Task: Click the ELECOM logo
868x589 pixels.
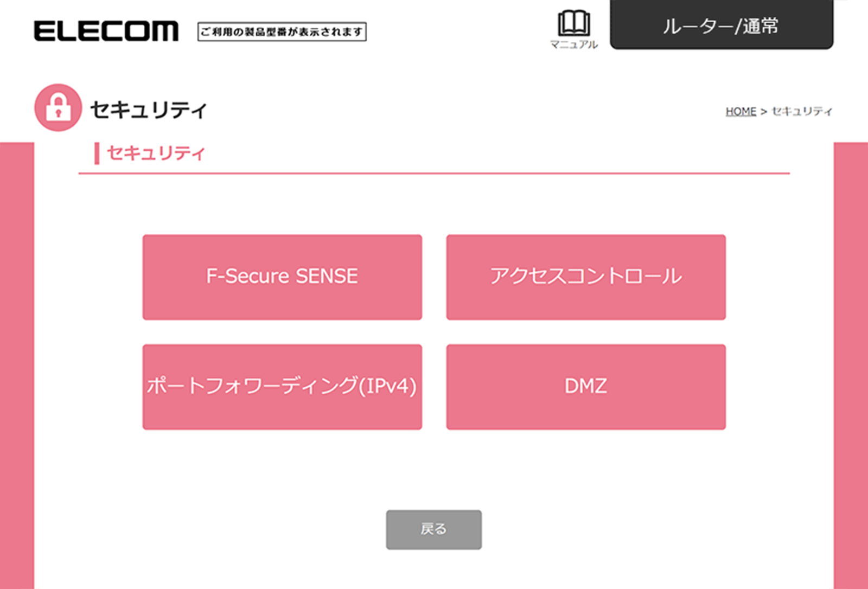Action: coord(106,31)
